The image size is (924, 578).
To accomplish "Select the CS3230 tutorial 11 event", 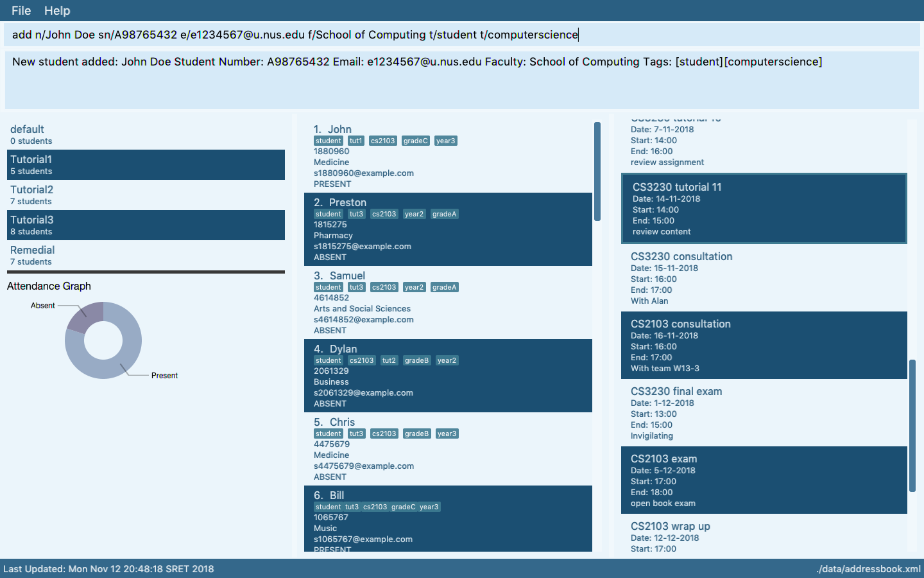I will pyautogui.click(x=764, y=209).
